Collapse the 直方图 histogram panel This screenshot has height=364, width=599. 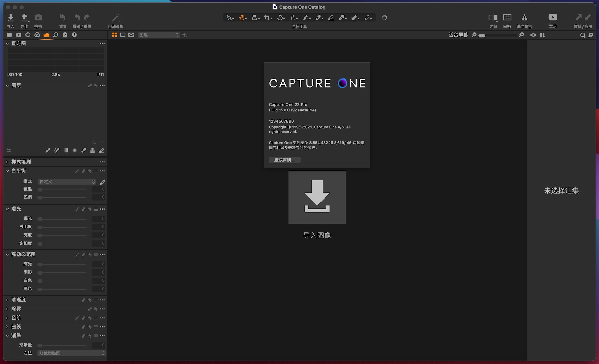(7, 44)
